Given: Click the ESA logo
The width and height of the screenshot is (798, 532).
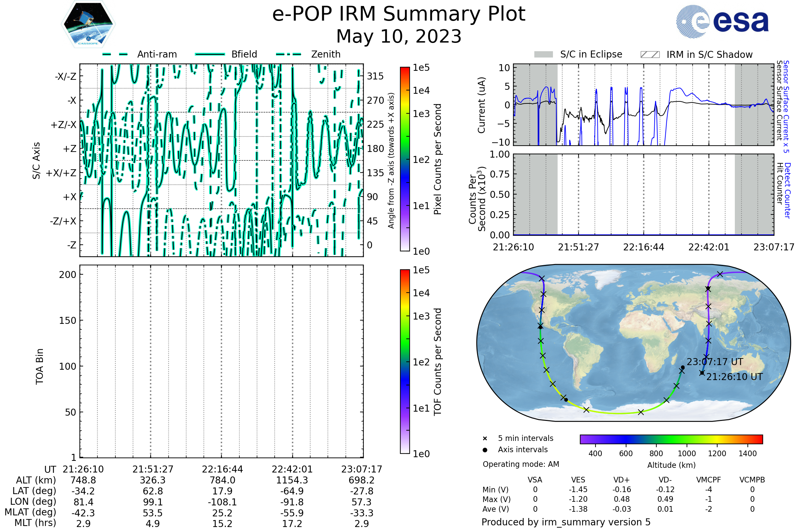Looking at the screenshot, I should 722,21.
